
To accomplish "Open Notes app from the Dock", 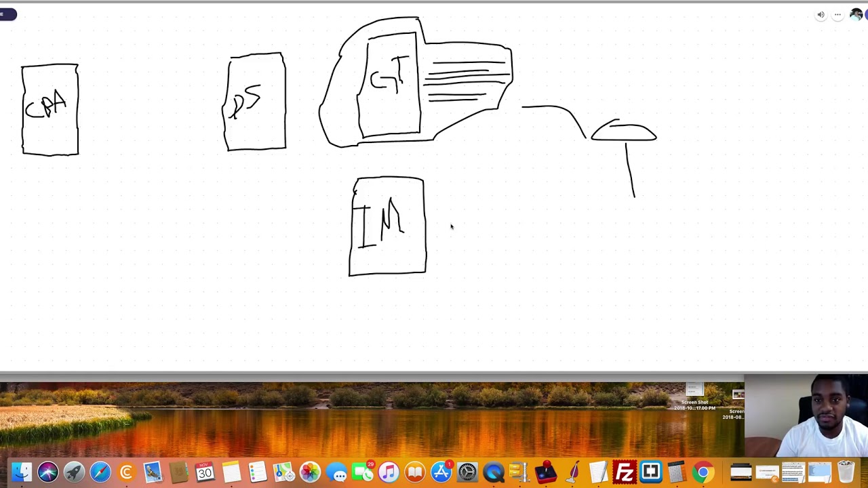I will pyautogui.click(x=231, y=472).
